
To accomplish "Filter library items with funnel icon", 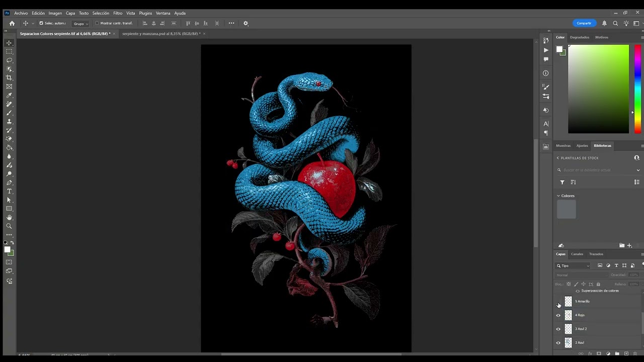I will [562, 182].
